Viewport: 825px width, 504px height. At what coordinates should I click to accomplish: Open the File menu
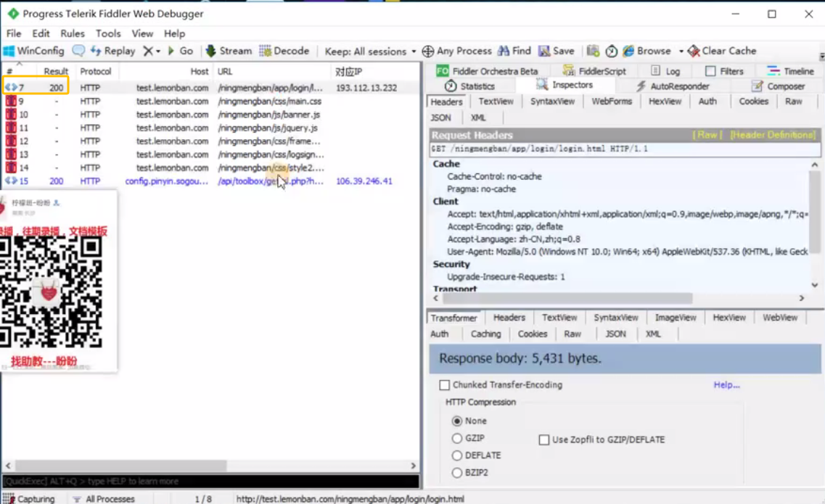(14, 33)
